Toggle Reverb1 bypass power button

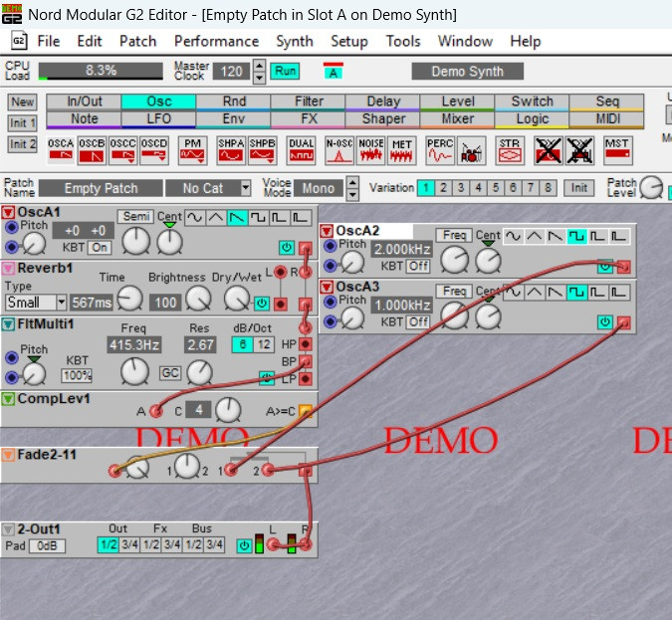coord(261,303)
